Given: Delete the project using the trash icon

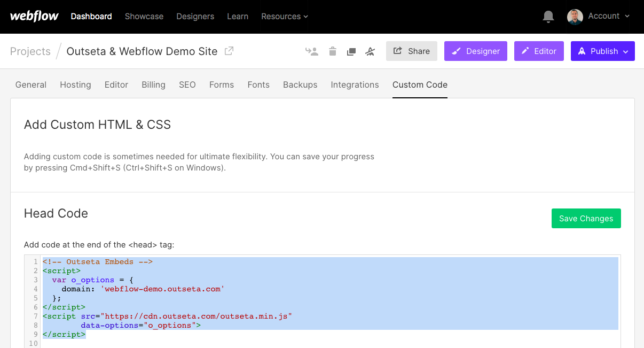Looking at the screenshot, I should tap(332, 51).
